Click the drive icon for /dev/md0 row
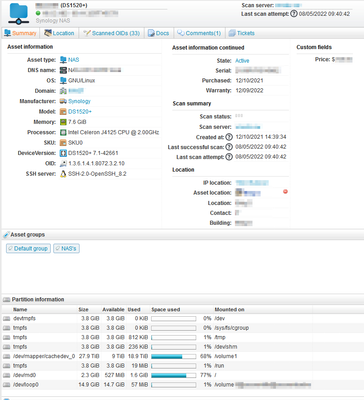This screenshot has height=400, width=364. pos(6,375)
